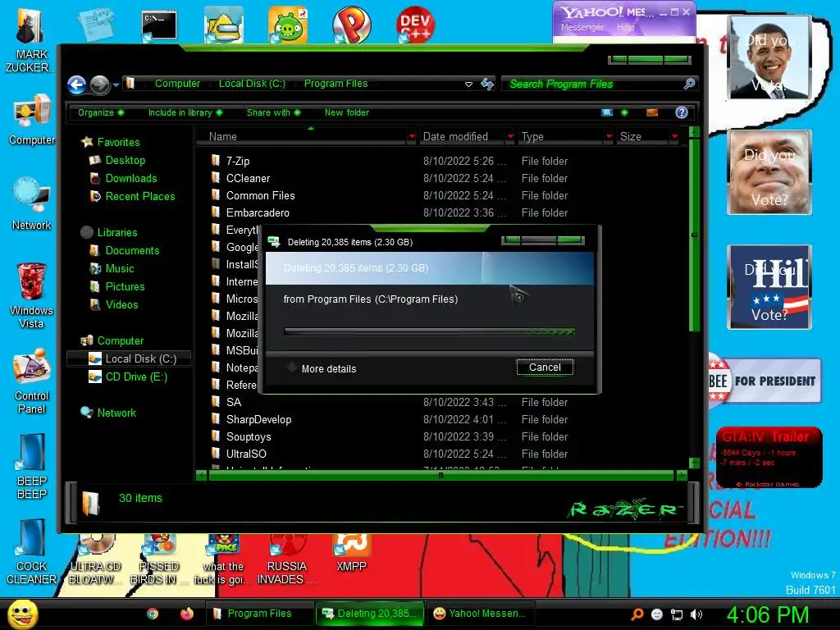Screen dimensions: 840x630
Task: Collapse the Favorites group
Action: pyautogui.click(x=118, y=142)
